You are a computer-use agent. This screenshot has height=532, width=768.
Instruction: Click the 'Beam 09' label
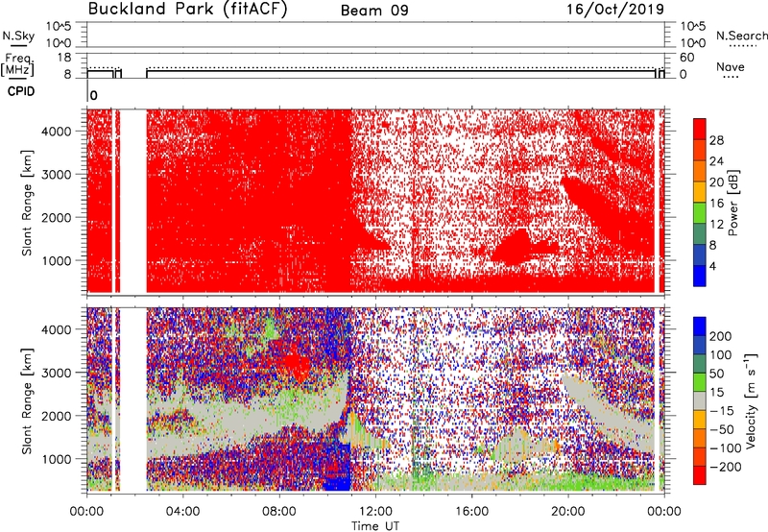pos(374,11)
